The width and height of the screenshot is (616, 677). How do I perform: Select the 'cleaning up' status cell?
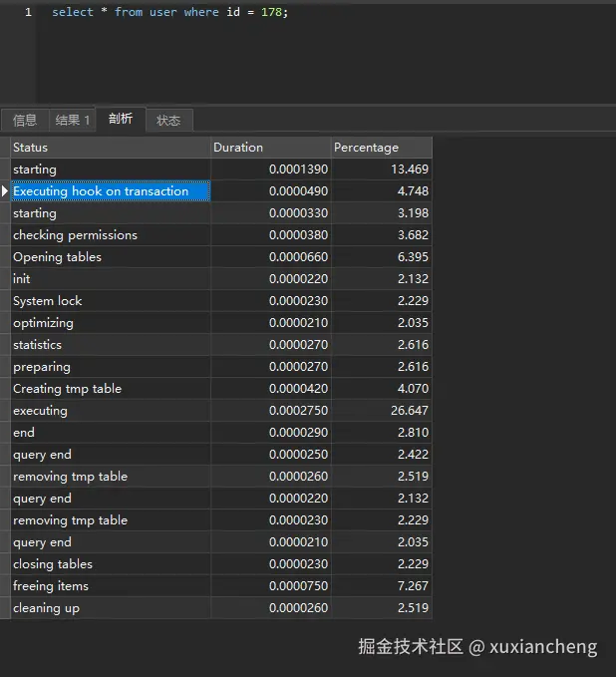click(x=111, y=608)
